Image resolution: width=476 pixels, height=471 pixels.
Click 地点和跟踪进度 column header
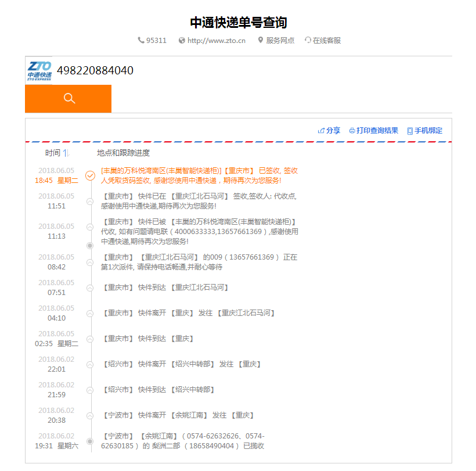(123, 153)
